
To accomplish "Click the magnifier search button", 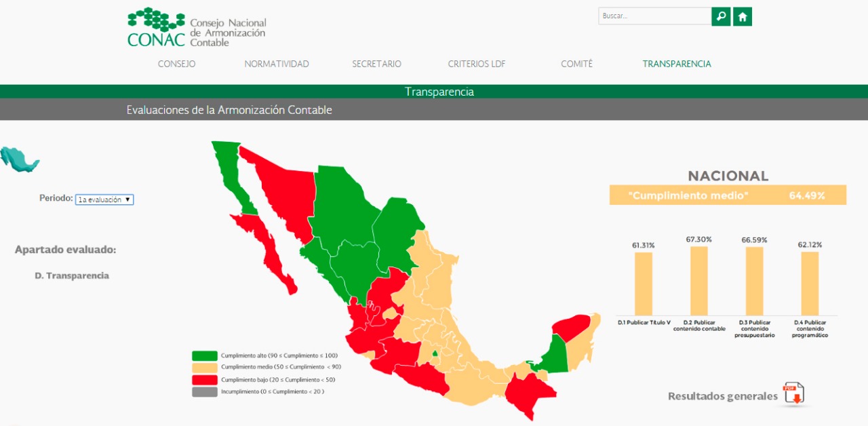I will pyautogui.click(x=721, y=16).
